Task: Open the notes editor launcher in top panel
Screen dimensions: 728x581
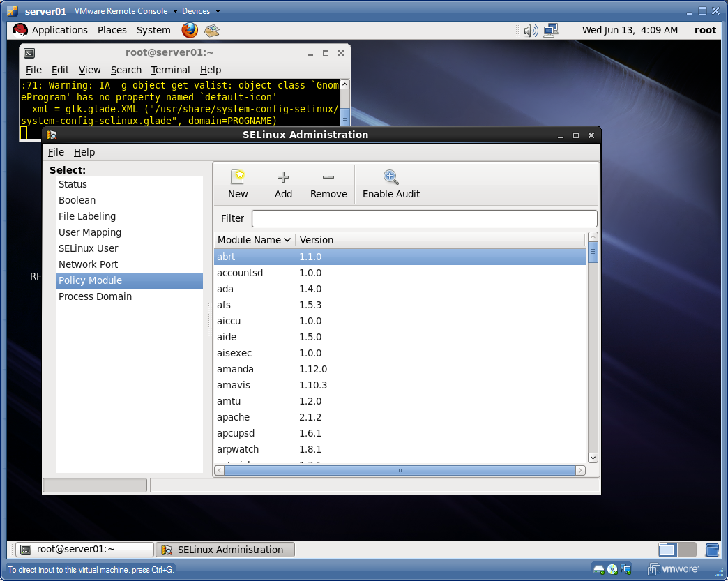Action: point(212,30)
